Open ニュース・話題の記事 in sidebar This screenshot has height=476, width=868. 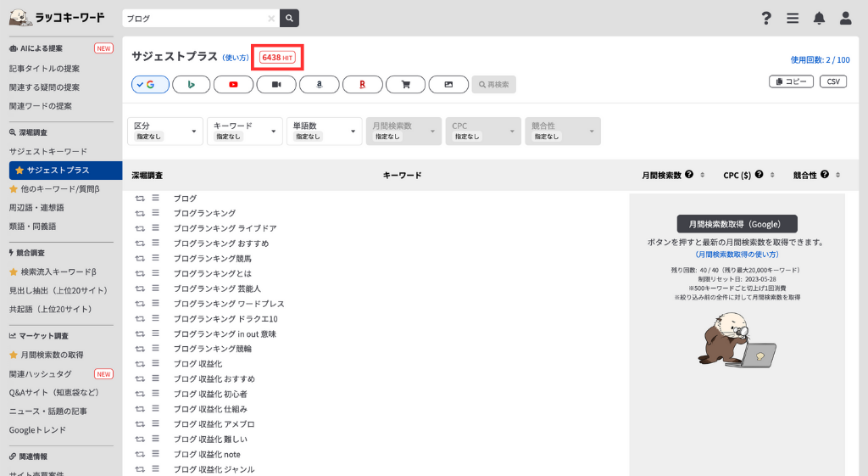(48, 412)
